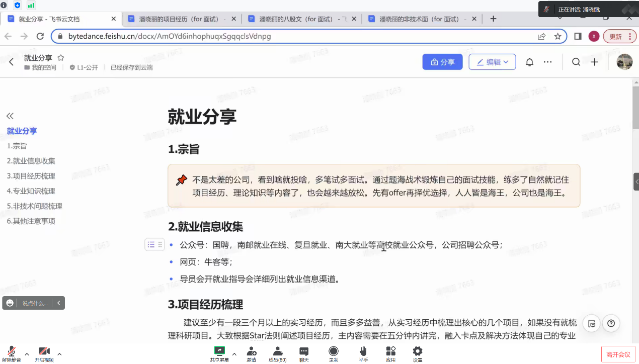Click the blue 分享 button

[442, 62]
